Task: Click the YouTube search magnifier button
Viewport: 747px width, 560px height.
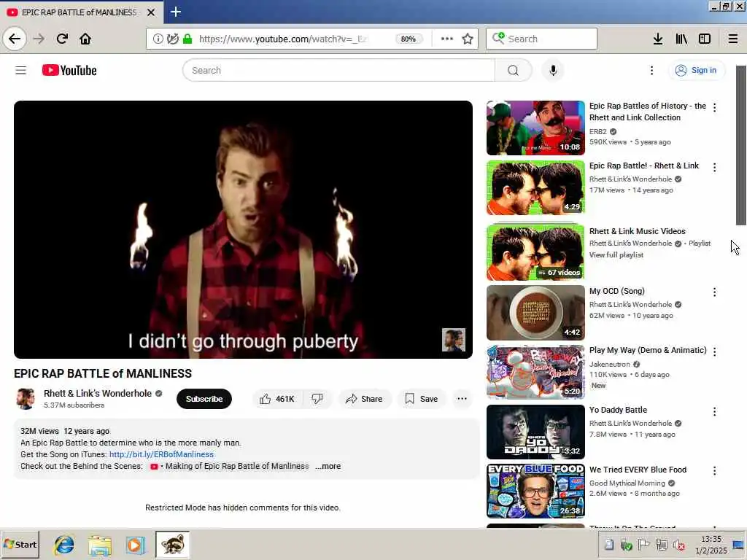Action: click(513, 71)
